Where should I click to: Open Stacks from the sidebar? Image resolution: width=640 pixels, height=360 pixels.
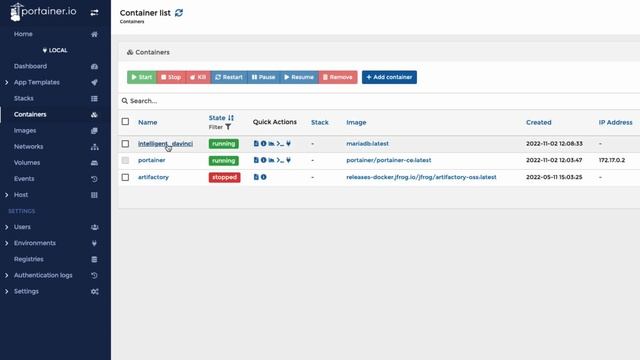[x=24, y=98]
